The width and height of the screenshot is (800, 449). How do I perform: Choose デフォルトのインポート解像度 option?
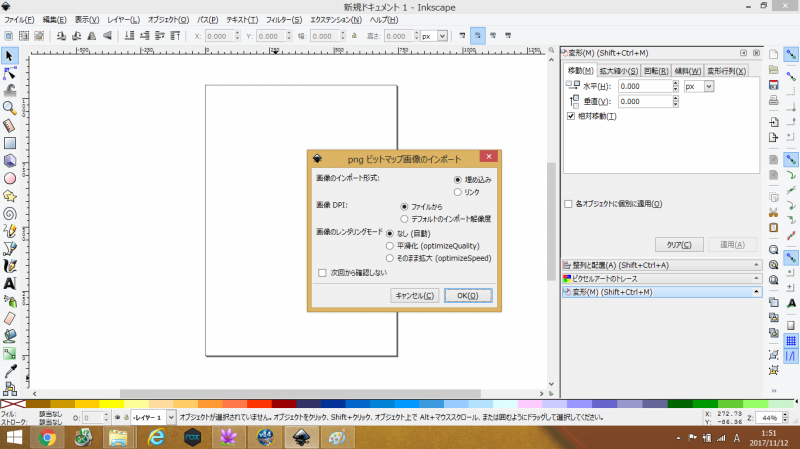(404, 219)
